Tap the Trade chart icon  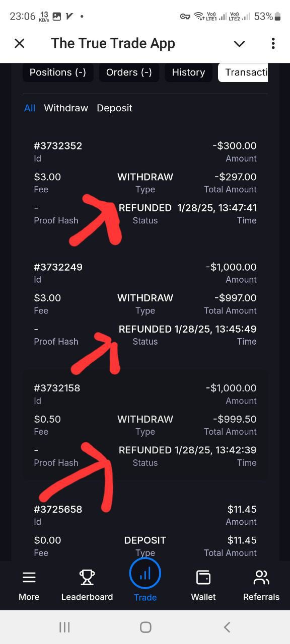tap(145, 574)
